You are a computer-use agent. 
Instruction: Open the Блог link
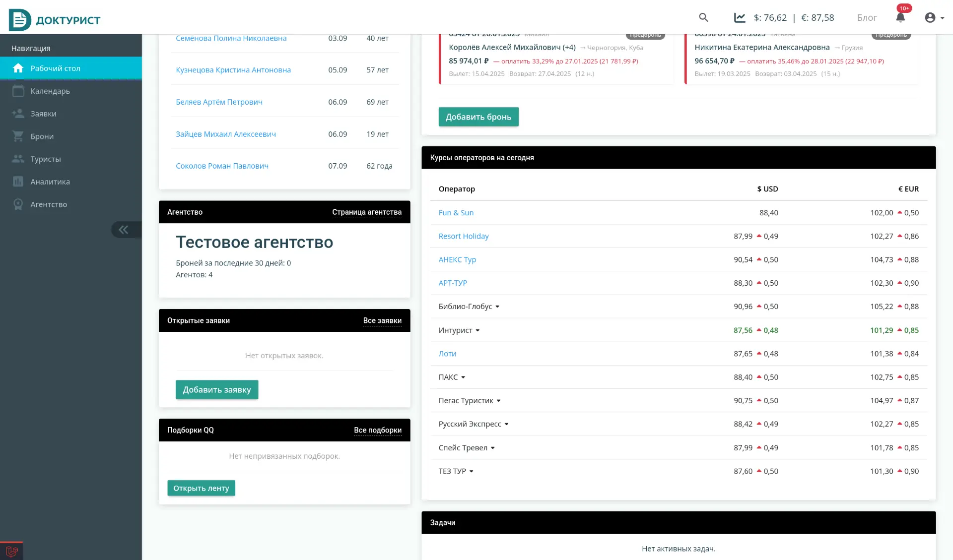point(867,18)
